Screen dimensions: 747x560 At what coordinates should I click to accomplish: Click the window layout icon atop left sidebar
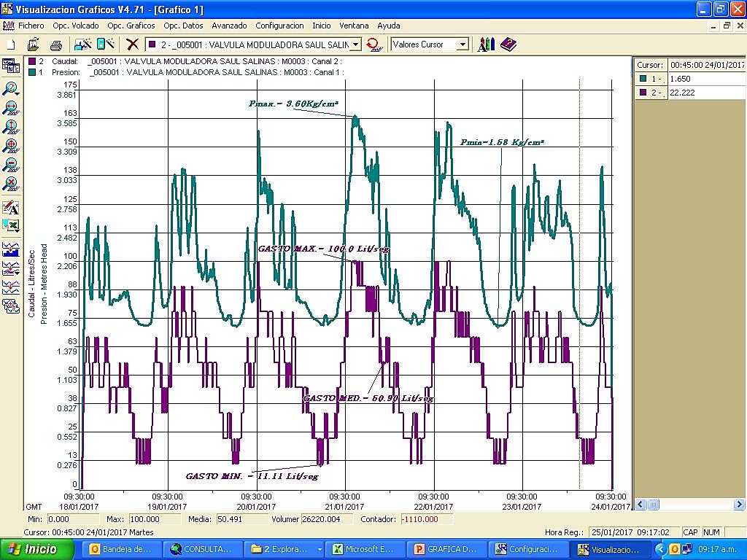[x=11, y=66]
